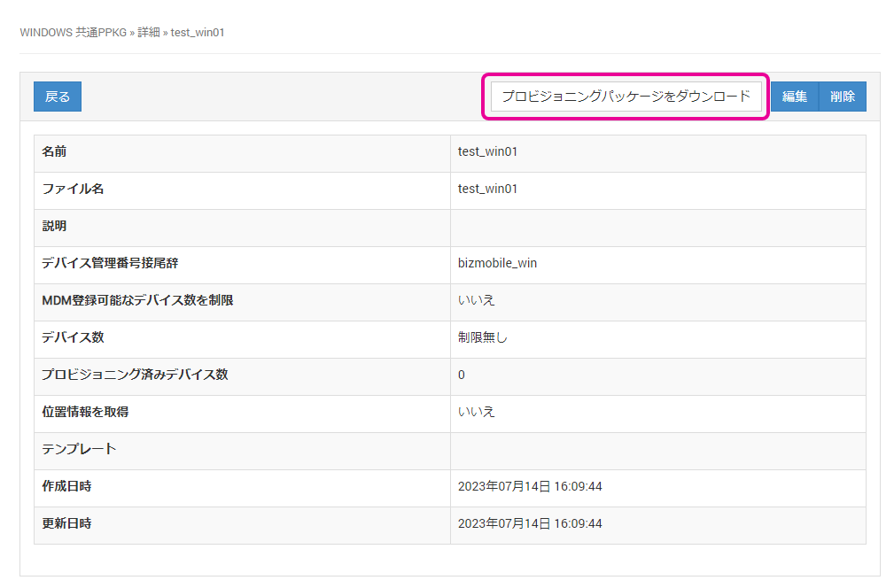Select the デバイス数 row label
The height and width of the screenshot is (588, 894).
[73, 337]
